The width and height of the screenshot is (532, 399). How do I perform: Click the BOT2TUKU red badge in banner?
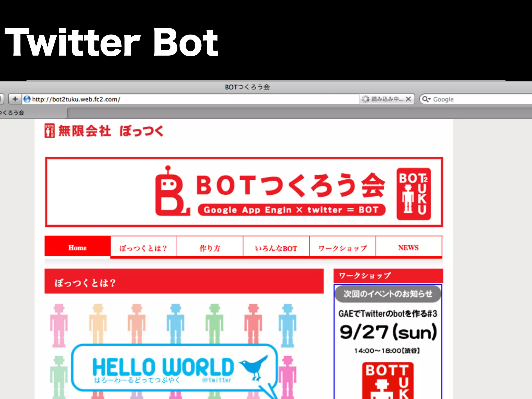(413, 194)
